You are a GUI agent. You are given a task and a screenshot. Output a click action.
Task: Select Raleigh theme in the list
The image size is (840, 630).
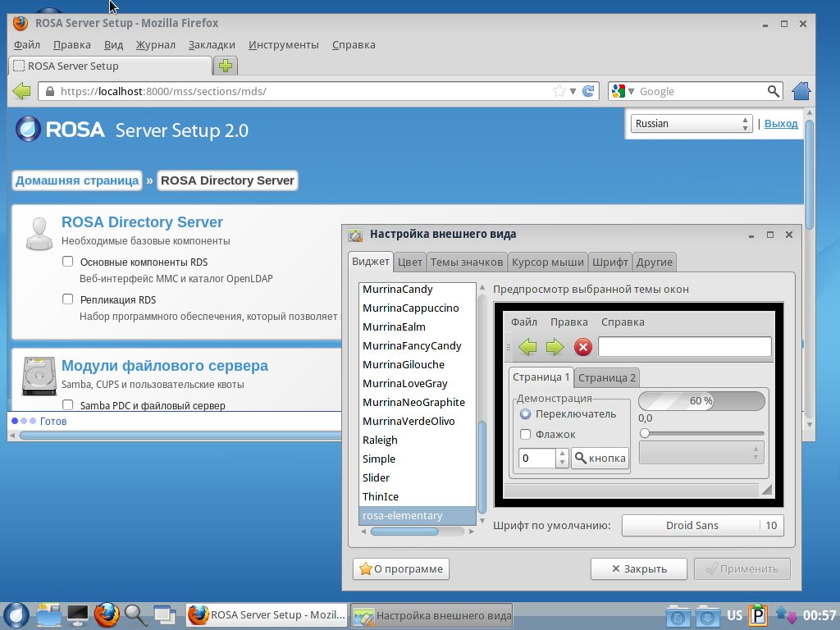(x=380, y=441)
